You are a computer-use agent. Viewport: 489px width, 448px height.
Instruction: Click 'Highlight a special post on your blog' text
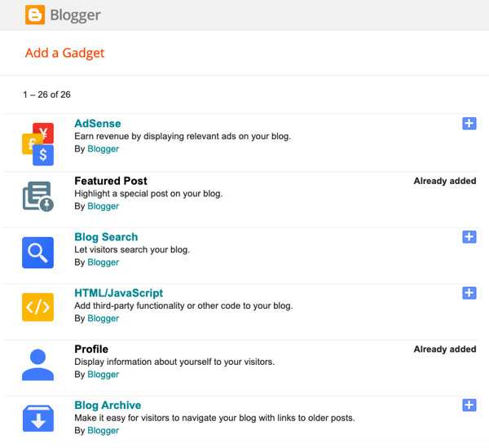click(148, 194)
